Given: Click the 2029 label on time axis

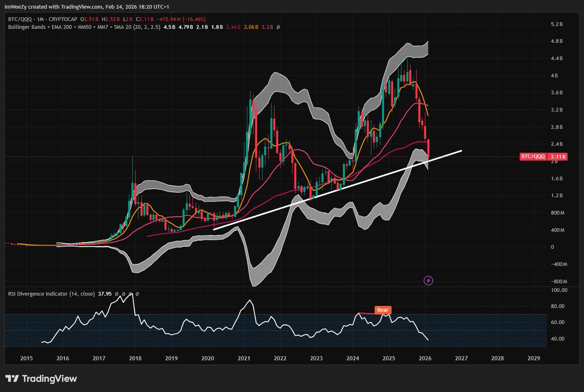Looking at the screenshot, I should point(534,358).
